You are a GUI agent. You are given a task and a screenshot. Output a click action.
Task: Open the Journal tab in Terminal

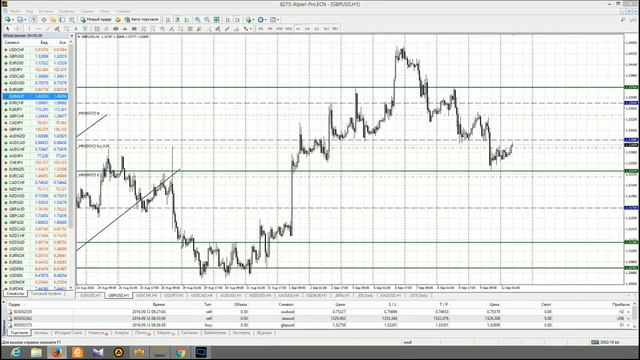tap(264, 333)
